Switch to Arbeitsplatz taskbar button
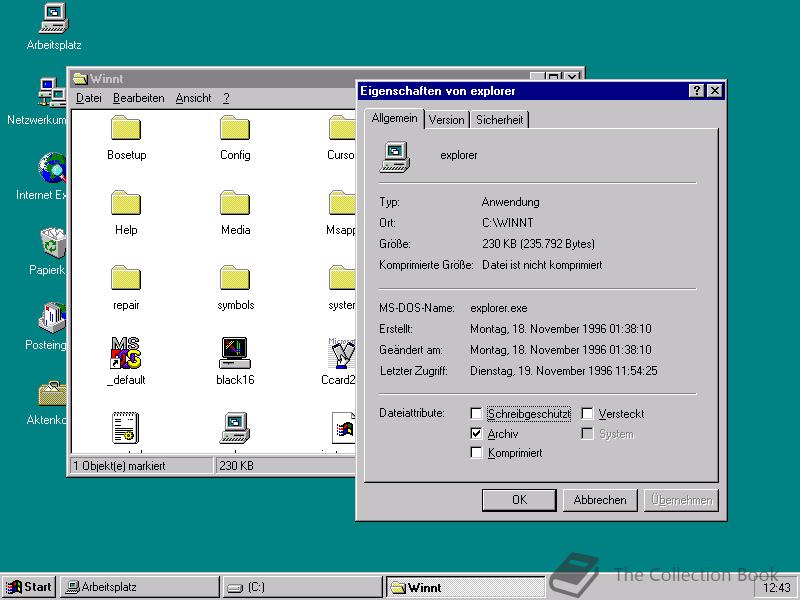Screen dimensions: 800x600 (x=139, y=587)
